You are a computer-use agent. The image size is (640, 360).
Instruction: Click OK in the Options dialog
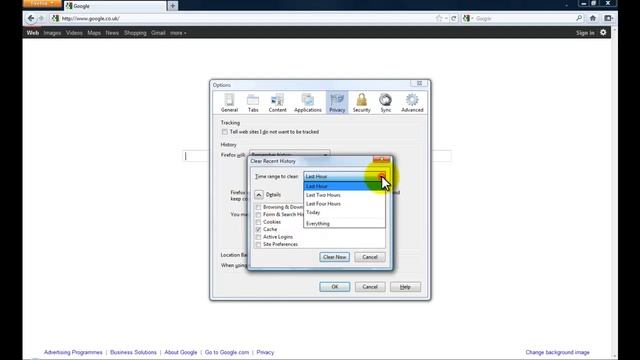(x=334, y=287)
